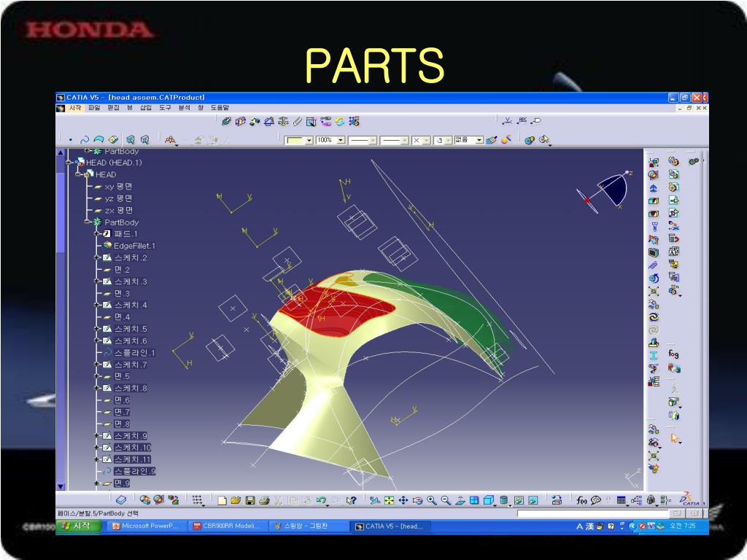Click the tree scrollbar up arrow

(61, 153)
